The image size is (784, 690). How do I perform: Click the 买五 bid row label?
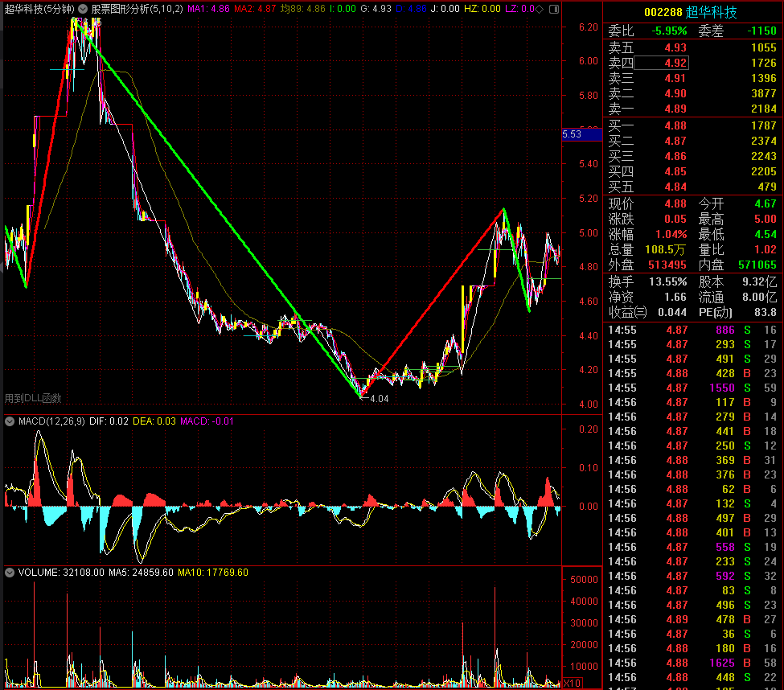coord(621,187)
